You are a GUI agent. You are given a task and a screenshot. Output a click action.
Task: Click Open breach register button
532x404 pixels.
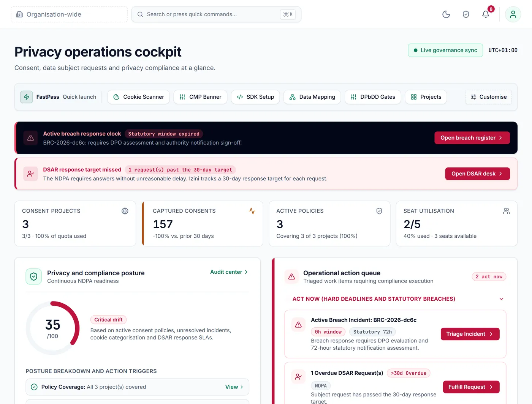(x=472, y=138)
